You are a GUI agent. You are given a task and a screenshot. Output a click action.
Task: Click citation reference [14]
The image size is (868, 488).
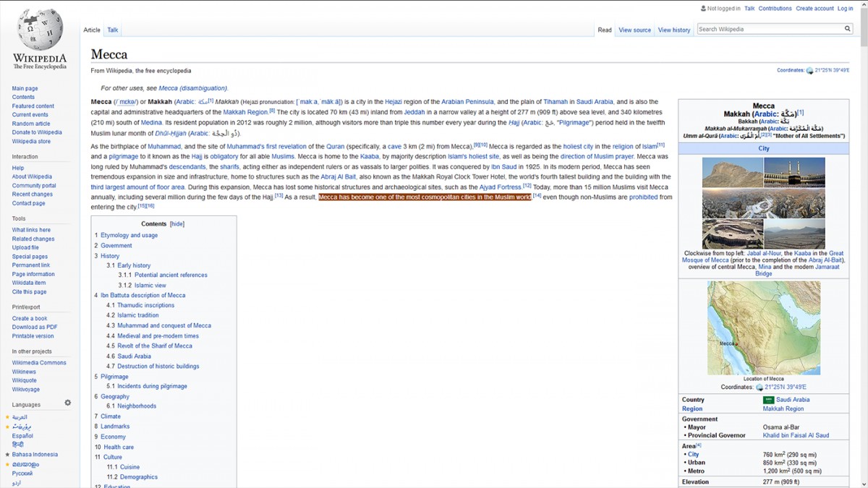point(537,195)
